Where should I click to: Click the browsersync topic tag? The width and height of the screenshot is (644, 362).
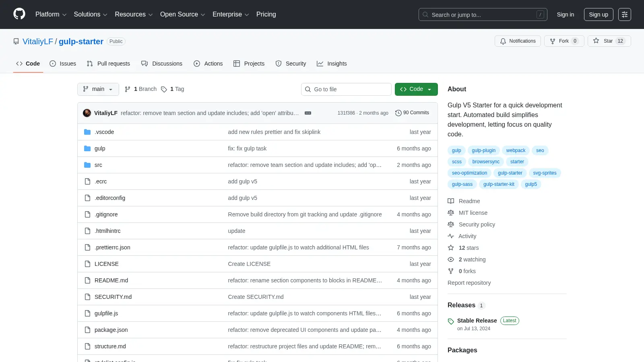(x=486, y=162)
